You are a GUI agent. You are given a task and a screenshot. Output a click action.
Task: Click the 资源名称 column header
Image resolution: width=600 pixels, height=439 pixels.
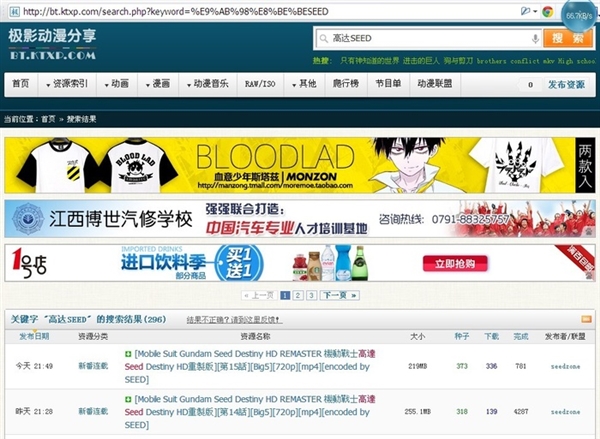pos(255,336)
